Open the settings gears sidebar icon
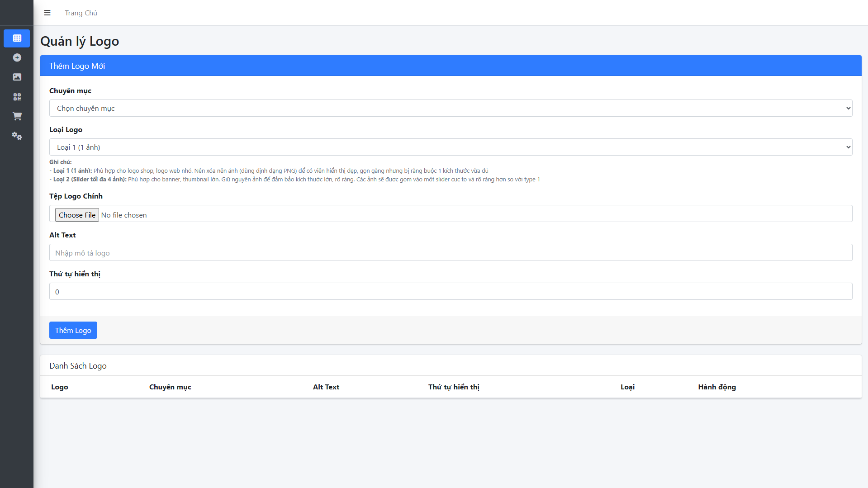The width and height of the screenshot is (868, 488). coord(17,136)
